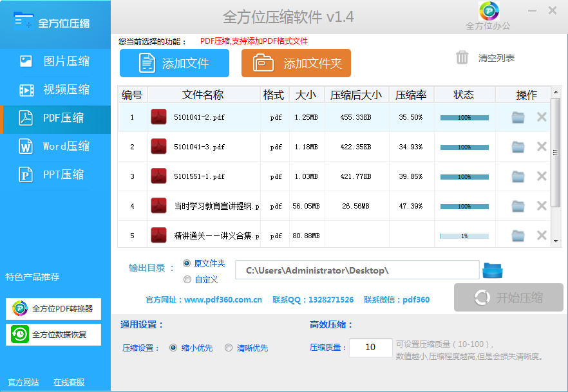The image size is (568, 392).
Task: Browse output directory with blue folder icon
Action: [x=493, y=270]
